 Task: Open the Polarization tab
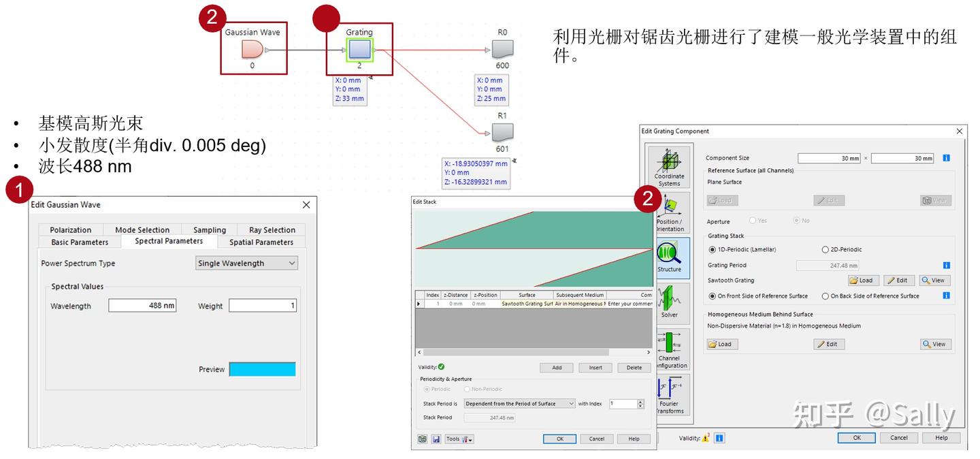pos(71,230)
